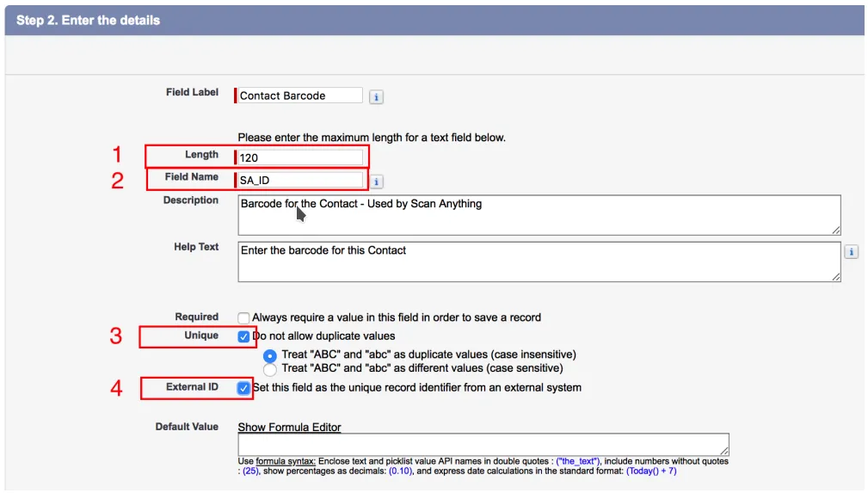The image size is (868, 493).
Task: Open the info icon next to Field Name
Action: pos(376,182)
